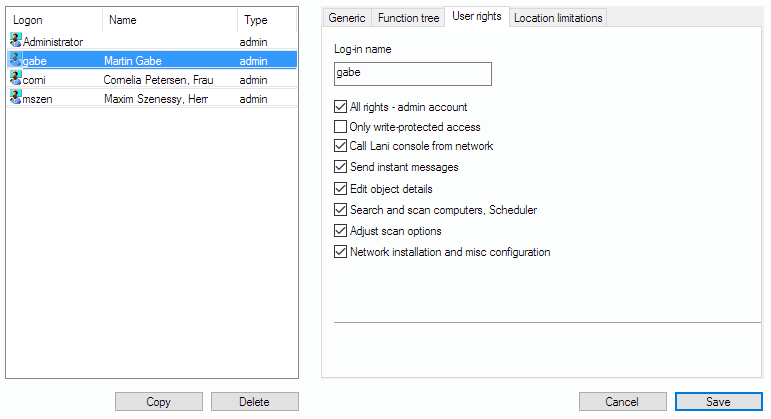Image resolution: width=771 pixels, height=419 pixels.
Task: Uncheck All rights - admin account
Action: [x=341, y=107]
